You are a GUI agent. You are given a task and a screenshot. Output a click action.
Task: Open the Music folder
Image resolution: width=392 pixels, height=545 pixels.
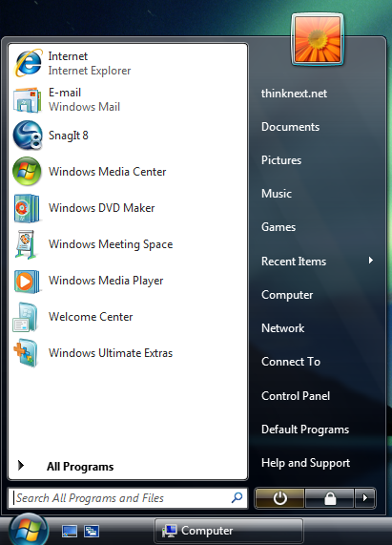click(x=277, y=194)
